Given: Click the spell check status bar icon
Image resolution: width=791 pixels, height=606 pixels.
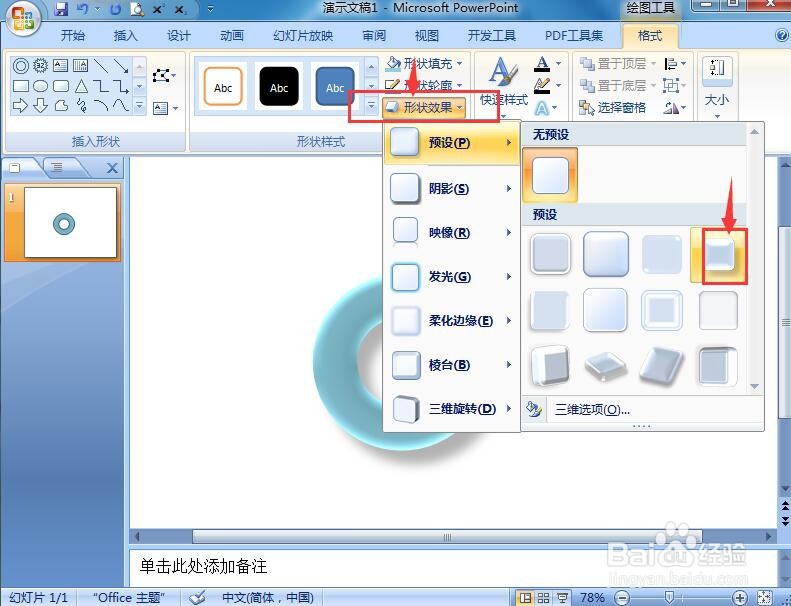Looking at the screenshot, I should (197, 598).
